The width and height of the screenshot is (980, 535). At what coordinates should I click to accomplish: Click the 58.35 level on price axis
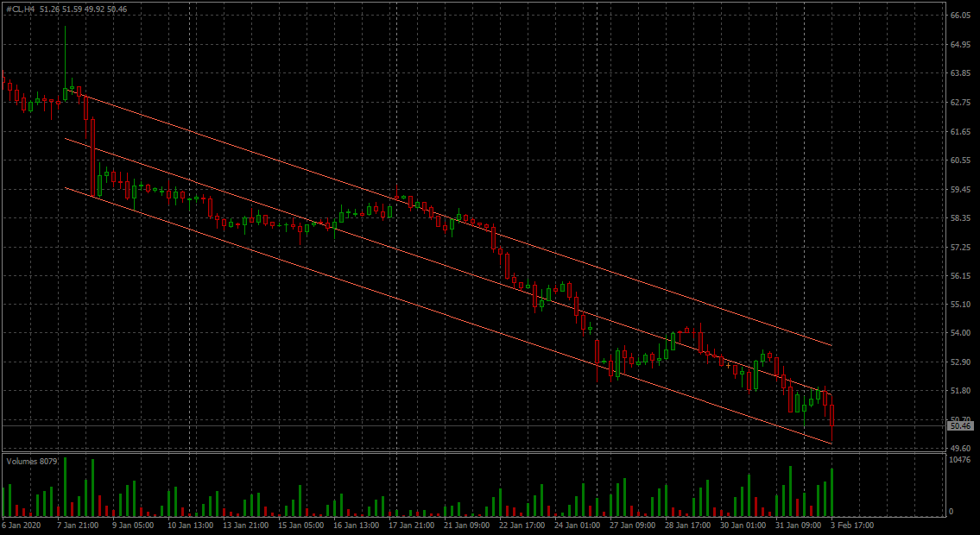point(961,218)
